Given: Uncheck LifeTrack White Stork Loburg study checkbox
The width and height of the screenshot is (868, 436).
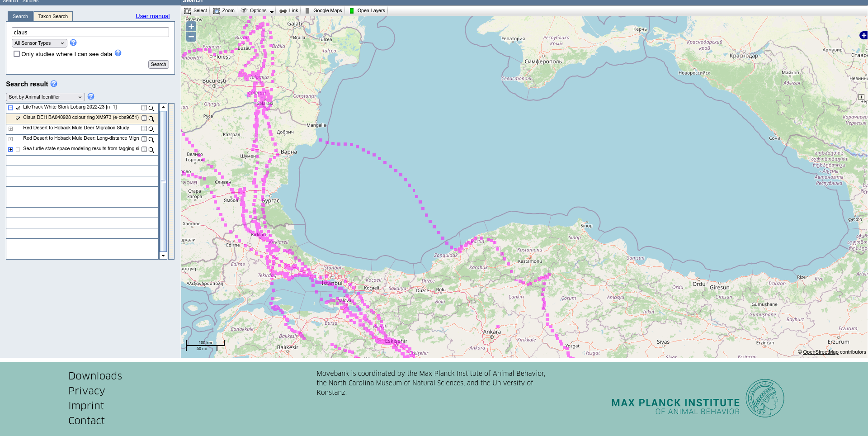Looking at the screenshot, I should 18,108.
